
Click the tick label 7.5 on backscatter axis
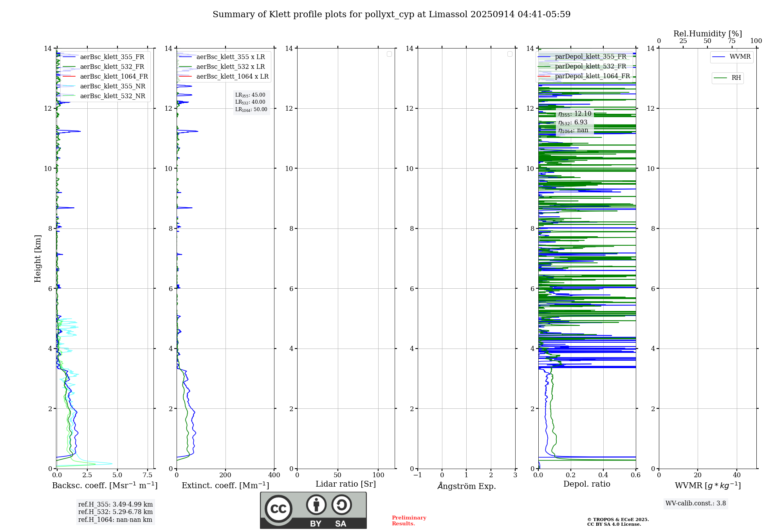click(148, 475)
